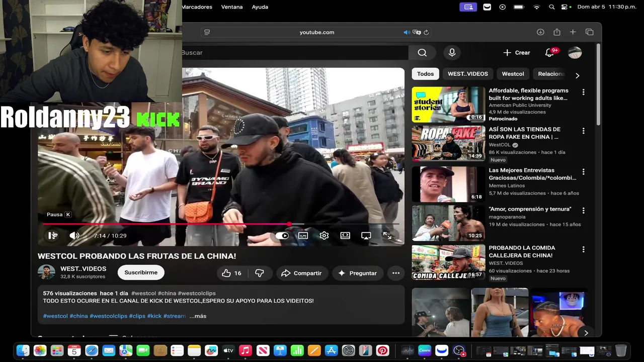Click the #westcolclips hashtag above the description
The image size is (644, 362).
pyautogui.click(x=197, y=293)
